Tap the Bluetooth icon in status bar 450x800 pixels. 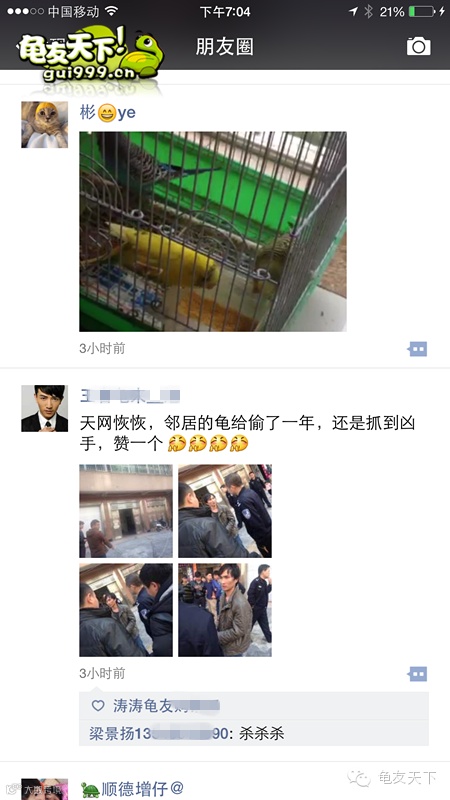368,11
